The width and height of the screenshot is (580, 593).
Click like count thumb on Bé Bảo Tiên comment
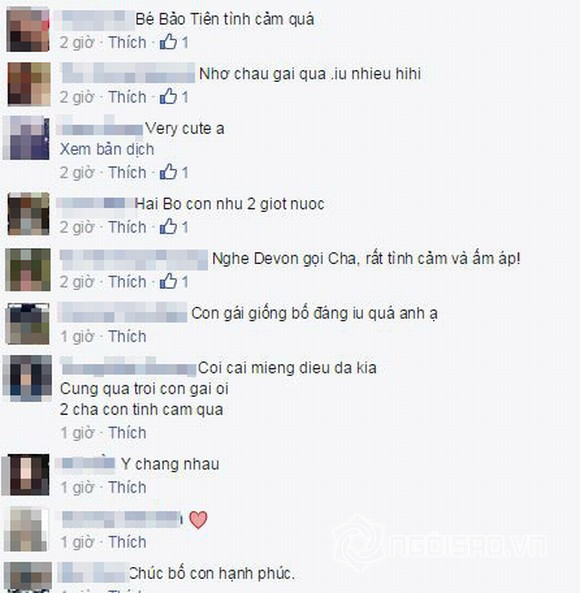[x=168, y=42]
